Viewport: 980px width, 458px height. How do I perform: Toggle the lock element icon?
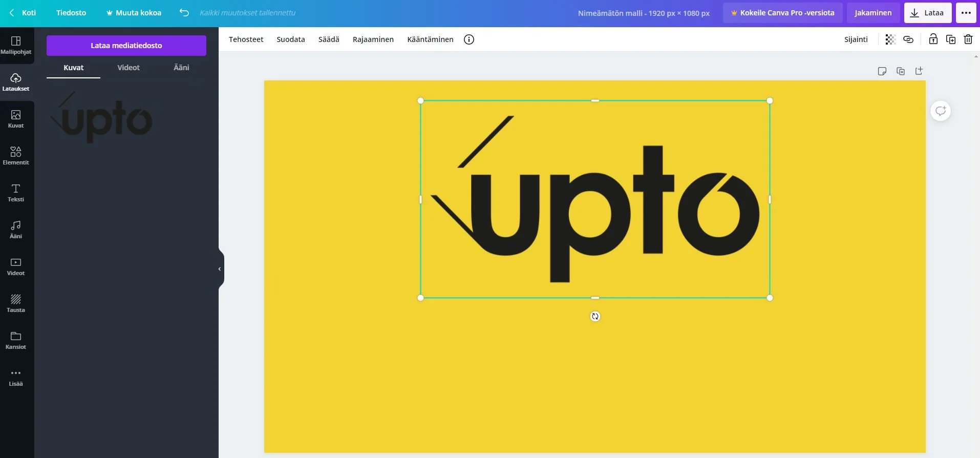[x=933, y=39]
